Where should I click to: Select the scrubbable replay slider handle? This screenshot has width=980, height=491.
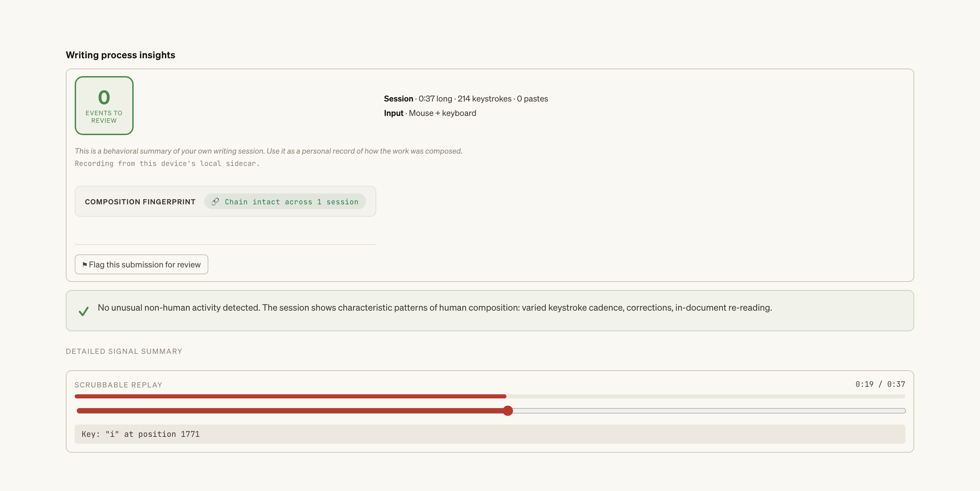(507, 411)
